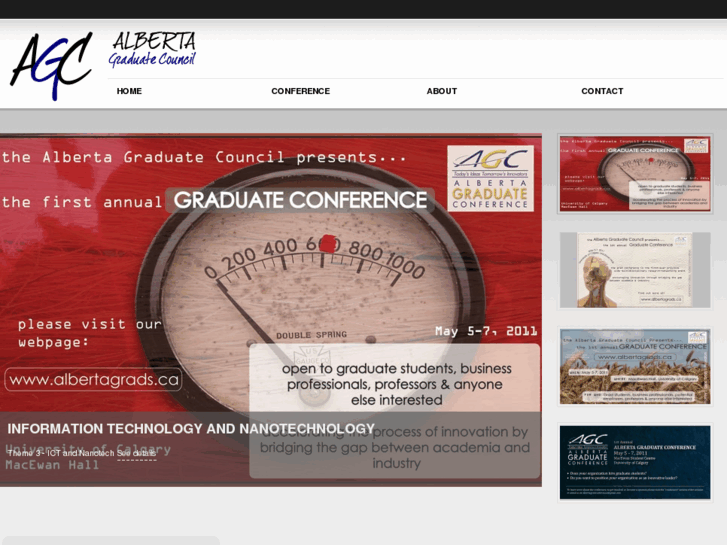Click the May 5-7, 2011 date text
Viewport: 727px width, 545px height.
point(486,331)
